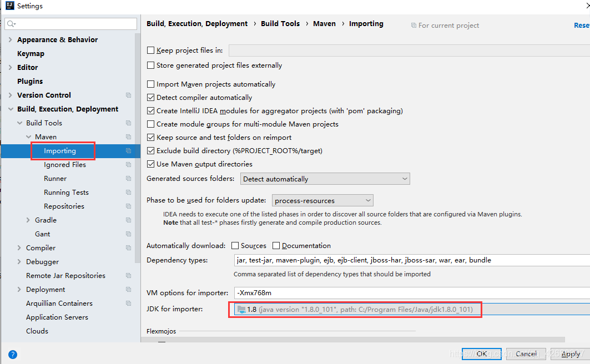Viewport: 590px width, 364px height.
Task: Click the project-scope icon beside Importing
Action: pos(128,151)
